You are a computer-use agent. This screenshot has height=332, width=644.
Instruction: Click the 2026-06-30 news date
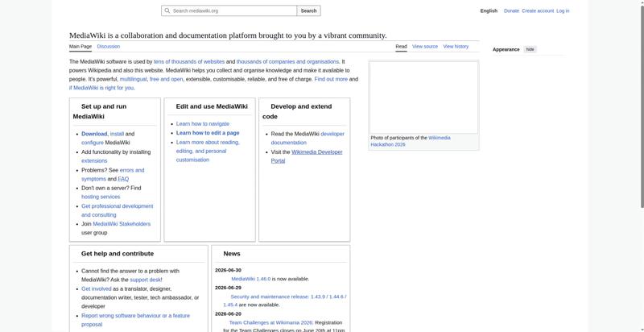pos(228,270)
